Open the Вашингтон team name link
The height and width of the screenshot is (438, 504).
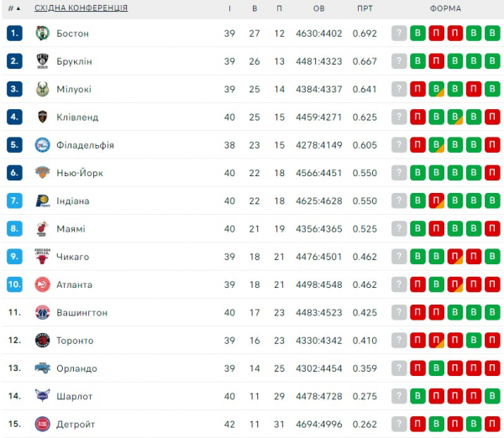point(81,313)
